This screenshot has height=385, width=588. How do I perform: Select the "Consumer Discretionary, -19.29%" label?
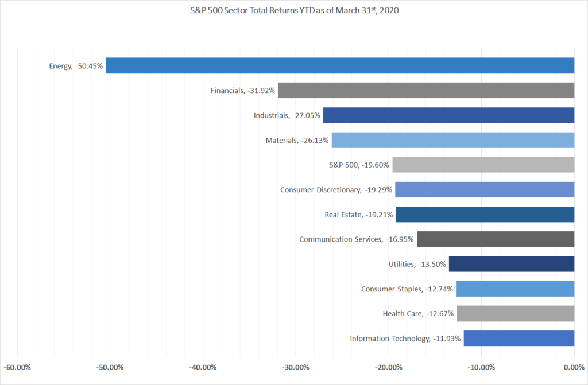point(336,190)
